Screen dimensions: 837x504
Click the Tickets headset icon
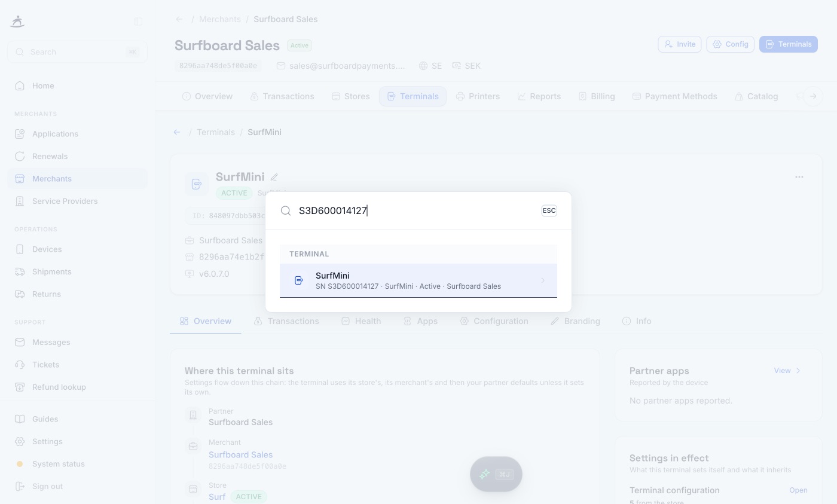(x=20, y=365)
